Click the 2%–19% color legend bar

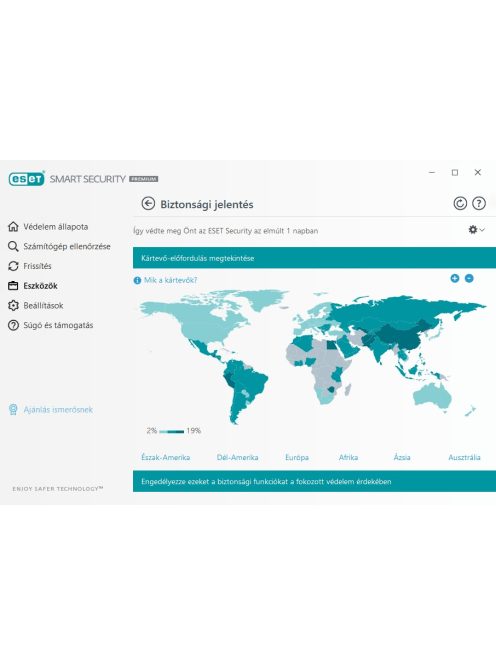[172, 432]
